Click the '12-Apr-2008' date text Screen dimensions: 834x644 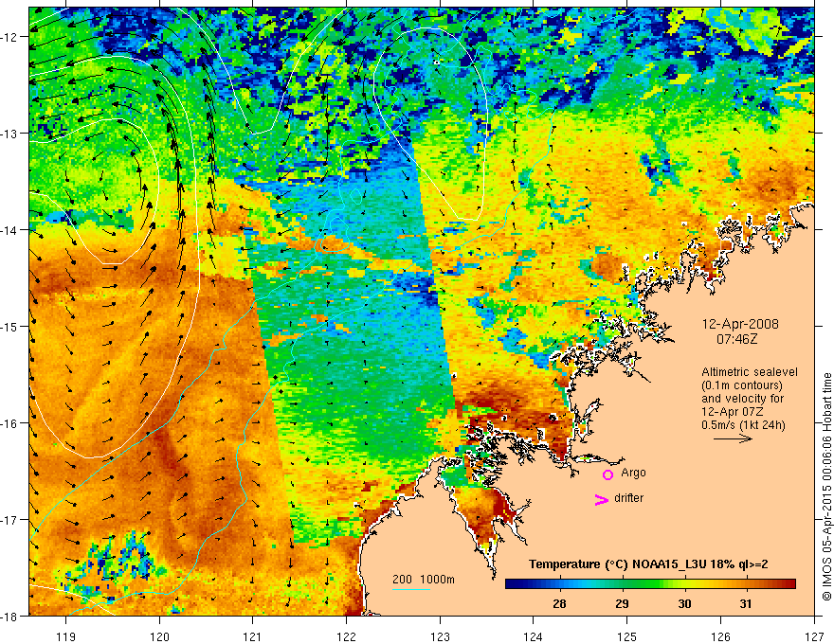740,324
